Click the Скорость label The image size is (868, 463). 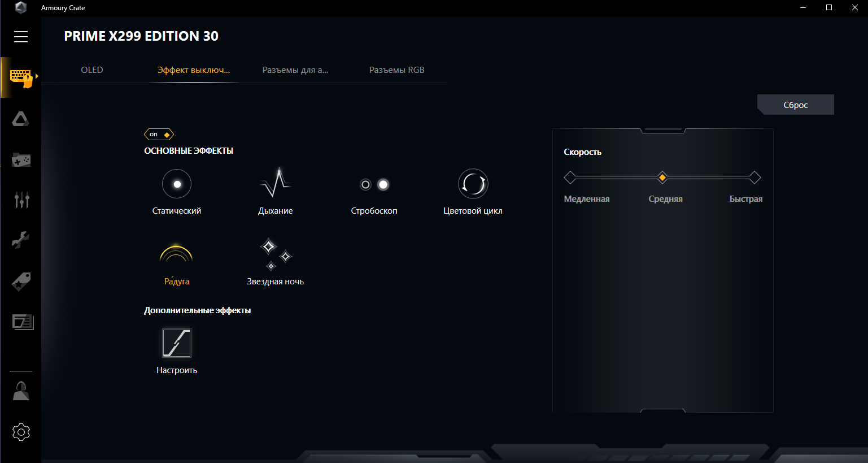click(582, 152)
